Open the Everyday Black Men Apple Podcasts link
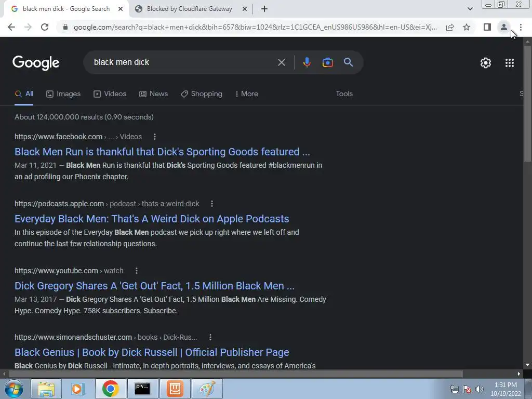The height and width of the screenshot is (399, 532). click(x=152, y=219)
